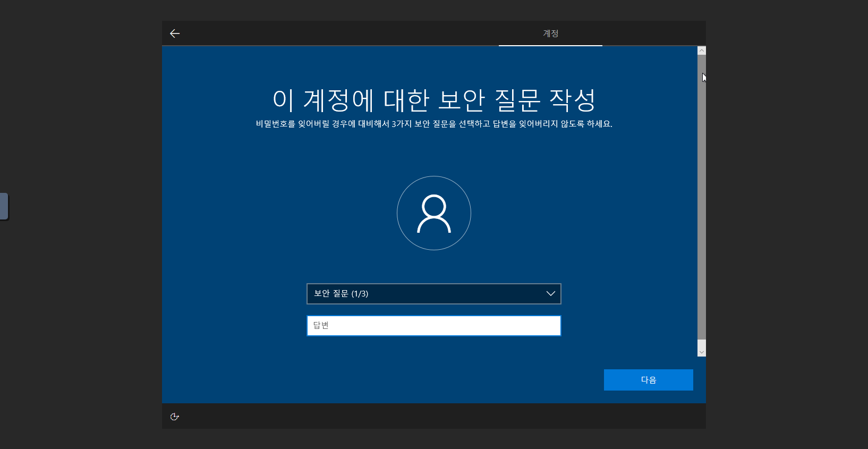Image resolution: width=868 pixels, height=449 pixels.
Task: Open the 보안 질문 (1/3) dropdown
Action: point(434,294)
